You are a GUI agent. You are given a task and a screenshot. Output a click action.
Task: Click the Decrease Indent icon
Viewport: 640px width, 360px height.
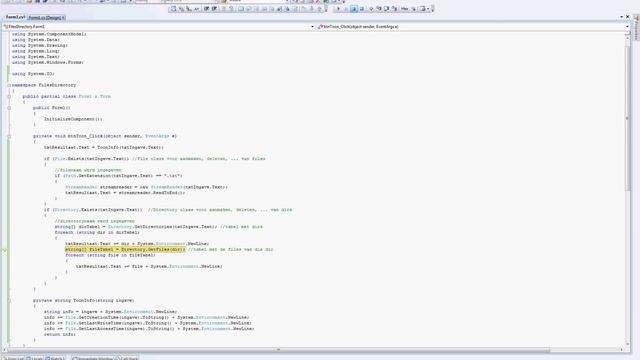[x=206, y=9]
